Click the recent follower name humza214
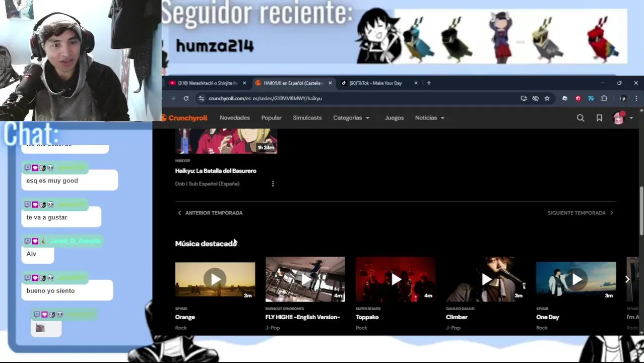This screenshot has height=363, width=644. point(215,46)
